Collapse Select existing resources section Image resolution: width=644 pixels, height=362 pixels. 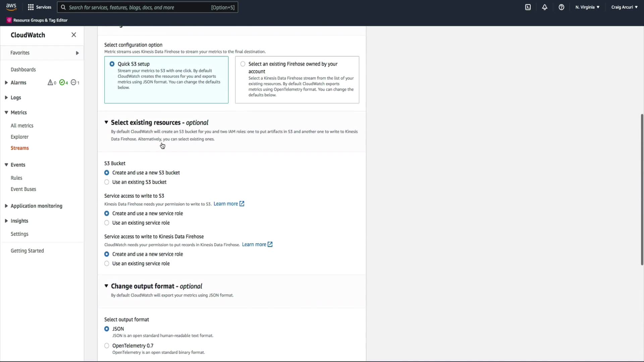(x=106, y=122)
